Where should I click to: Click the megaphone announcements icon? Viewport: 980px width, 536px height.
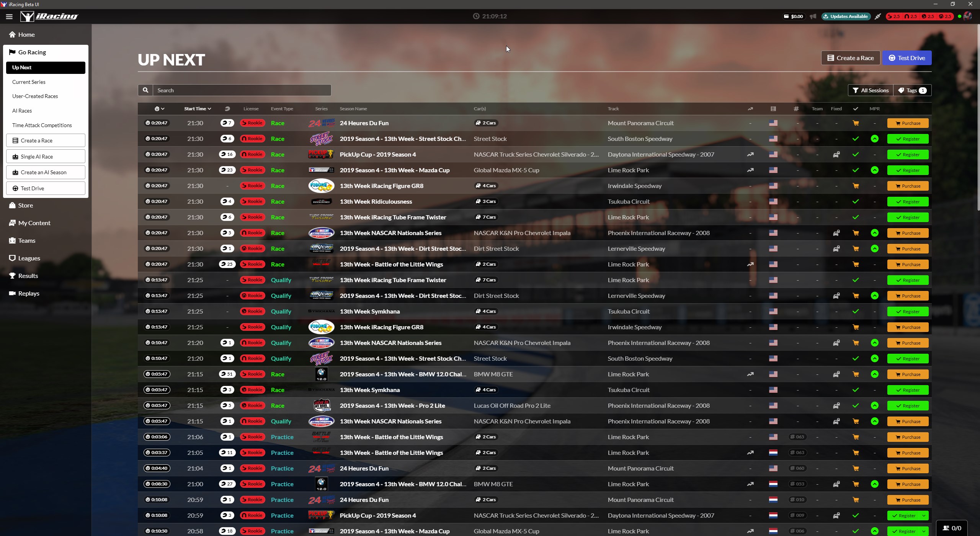813,16
